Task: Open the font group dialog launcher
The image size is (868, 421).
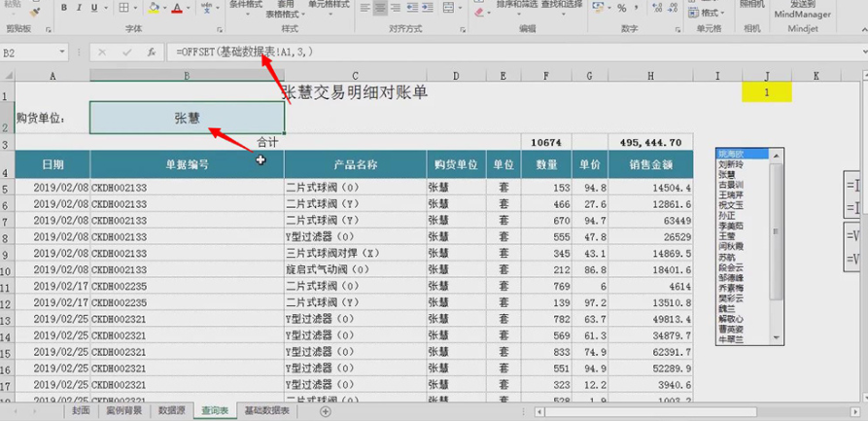Action: point(220,29)
